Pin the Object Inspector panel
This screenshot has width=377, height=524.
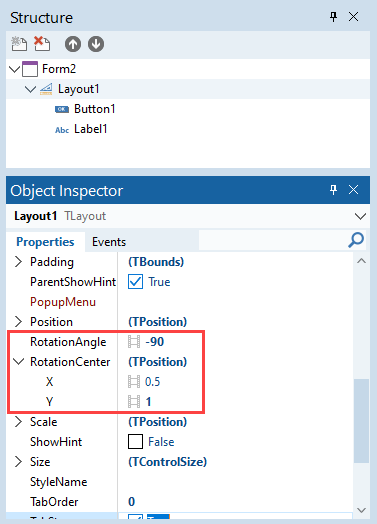[x=333, y=190]
